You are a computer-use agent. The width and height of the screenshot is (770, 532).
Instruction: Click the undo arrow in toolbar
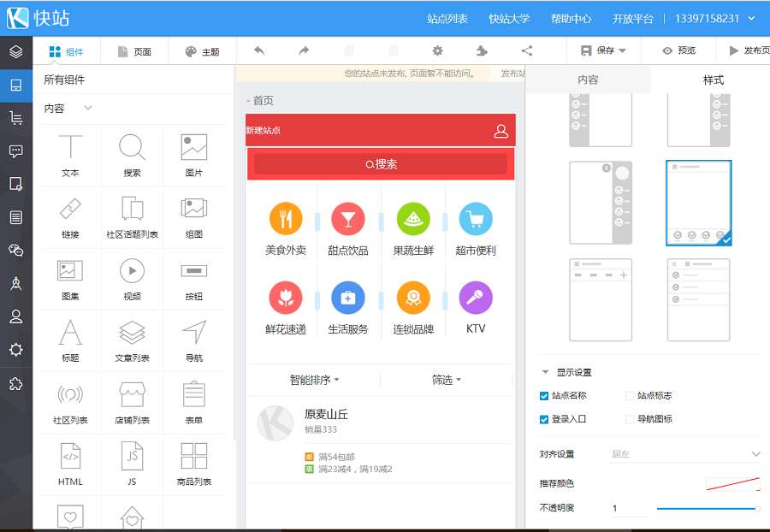[x=259, y=50]
